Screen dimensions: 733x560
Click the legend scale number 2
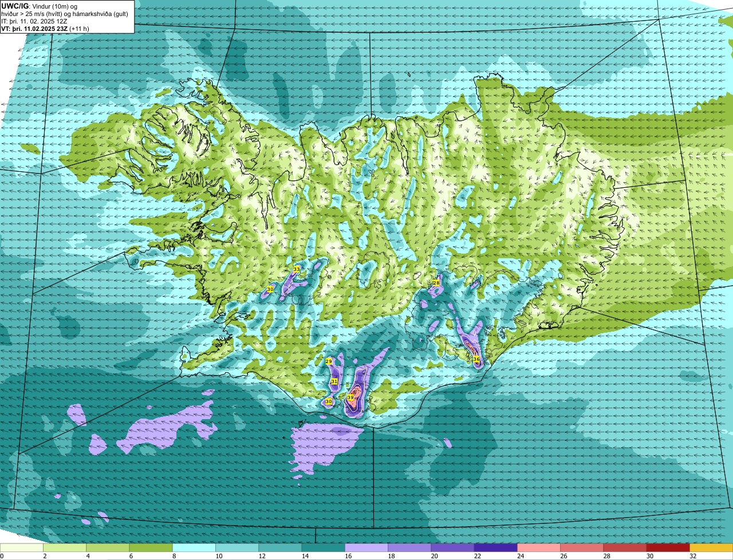pyautogui.click(x=45, y=556)
